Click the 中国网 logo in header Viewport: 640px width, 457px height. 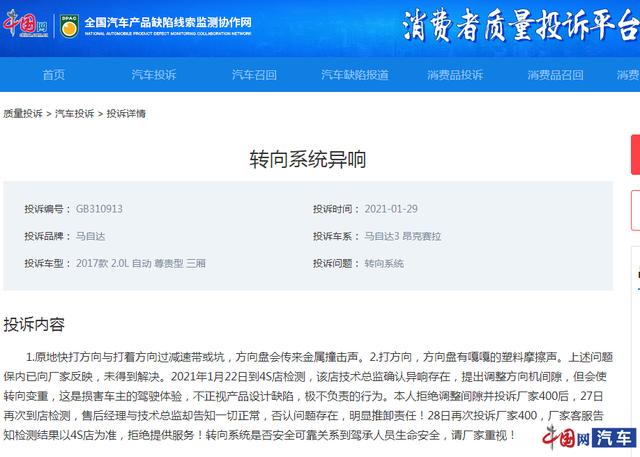25,24
